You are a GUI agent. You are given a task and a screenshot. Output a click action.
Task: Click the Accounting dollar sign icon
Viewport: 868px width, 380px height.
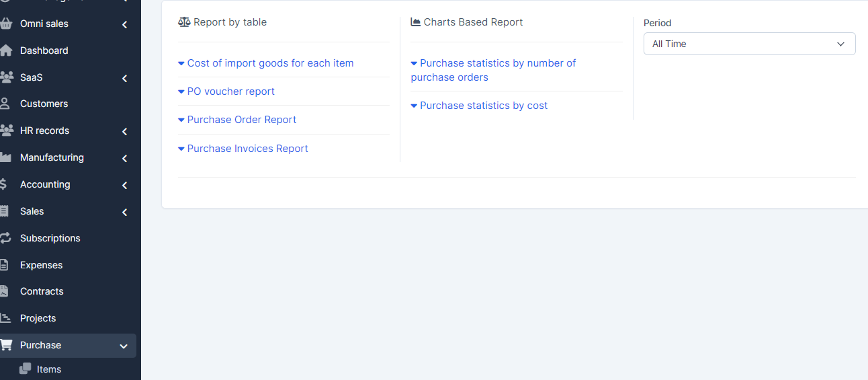click(x=5, y=184)
